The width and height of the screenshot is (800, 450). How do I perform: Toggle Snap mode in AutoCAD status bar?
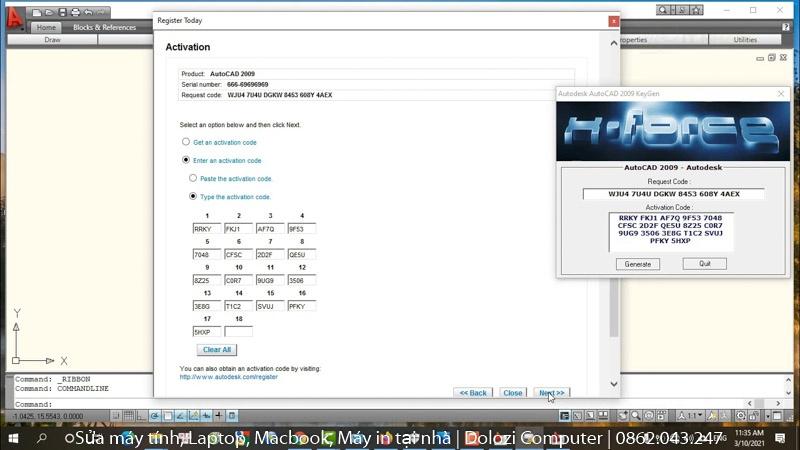[116, 416]
